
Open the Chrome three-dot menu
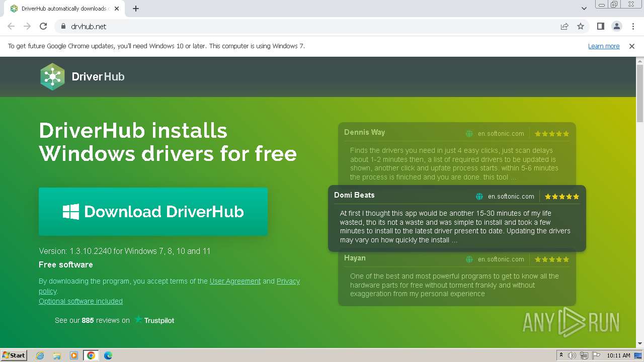click(632, 26)
